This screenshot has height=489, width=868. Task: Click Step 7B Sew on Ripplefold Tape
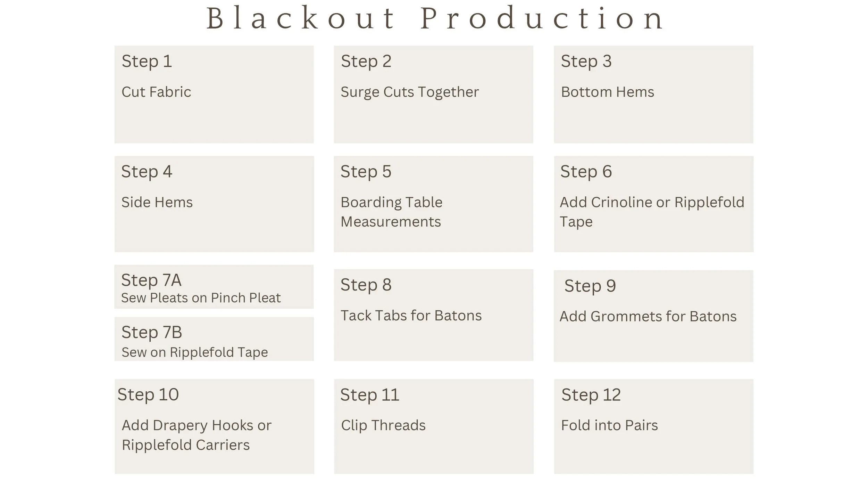(214, 339)
